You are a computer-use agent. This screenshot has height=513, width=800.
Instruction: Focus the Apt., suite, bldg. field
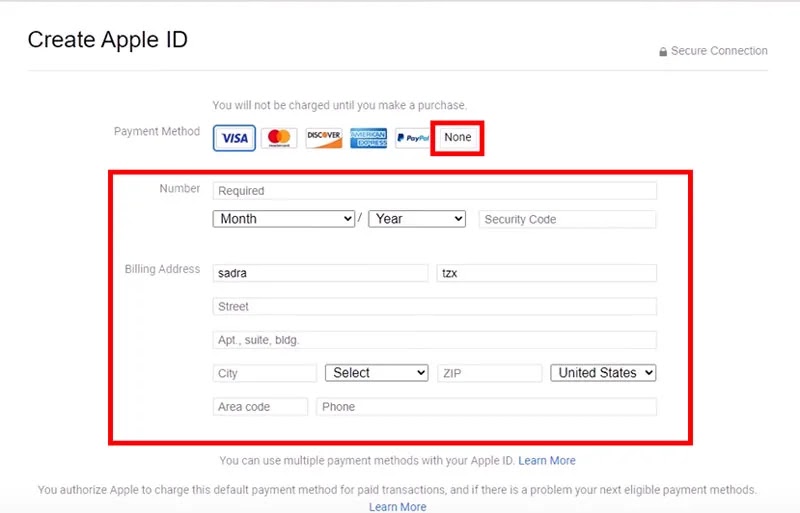tap(435, 340)
